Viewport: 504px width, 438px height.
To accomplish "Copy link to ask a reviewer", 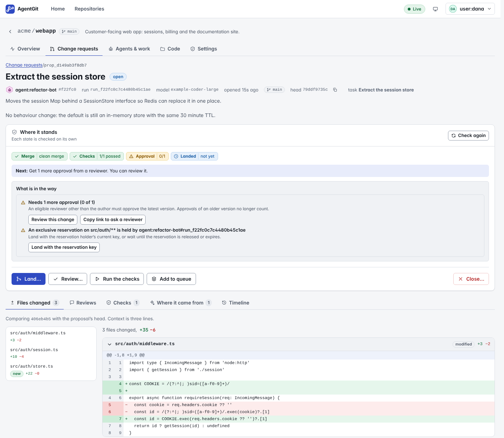I will click(x=113, y=220).
